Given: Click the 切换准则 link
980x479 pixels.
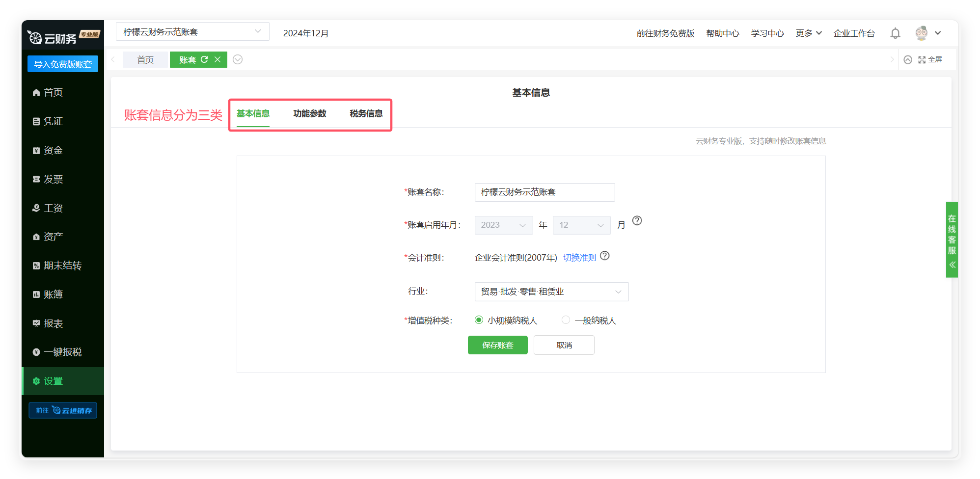Looking at the screenshot, I should point(579,258).
